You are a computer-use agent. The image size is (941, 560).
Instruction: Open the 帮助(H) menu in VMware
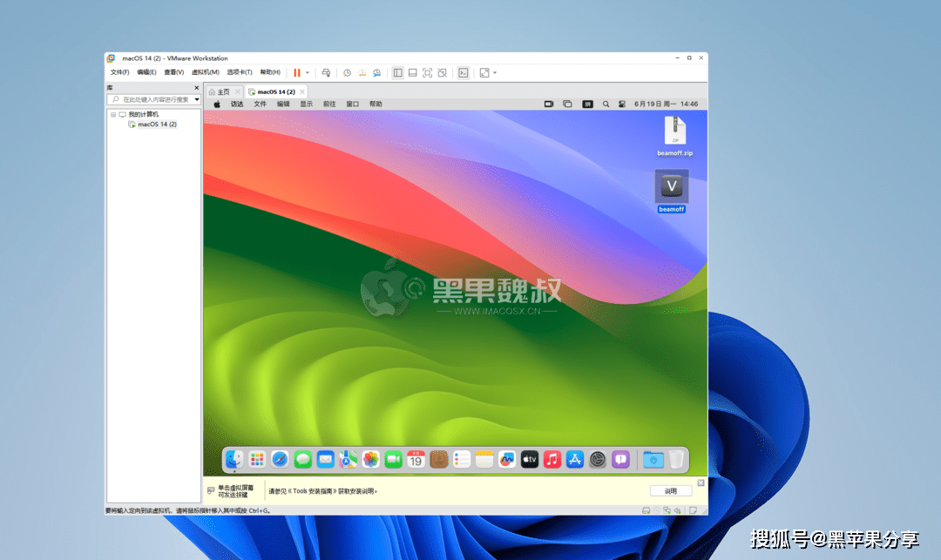click(x=270, y=72)
